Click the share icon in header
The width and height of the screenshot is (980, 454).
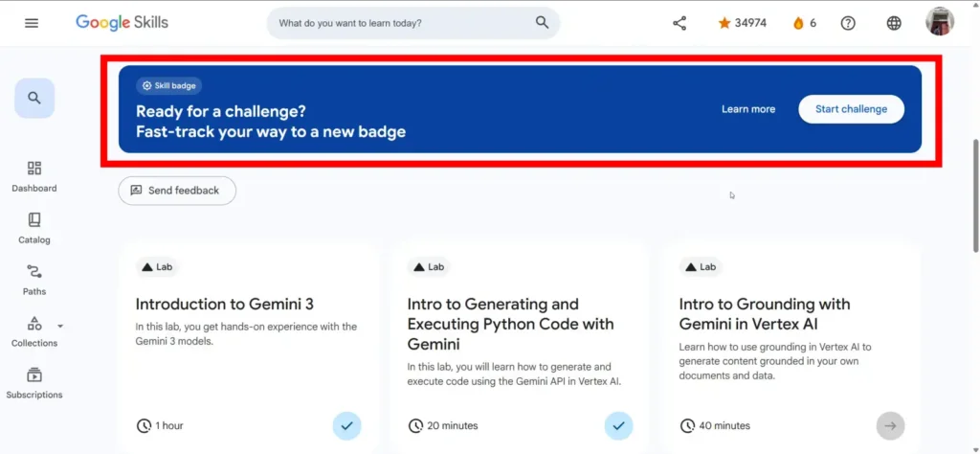pos(679,23)
